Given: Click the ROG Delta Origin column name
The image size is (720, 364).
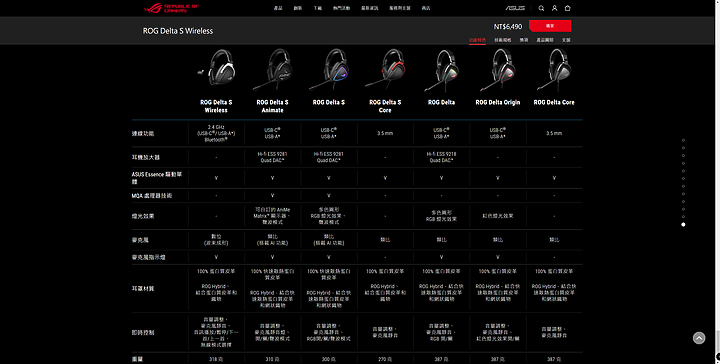Looking at the screenshot, I should click(498, 102).
